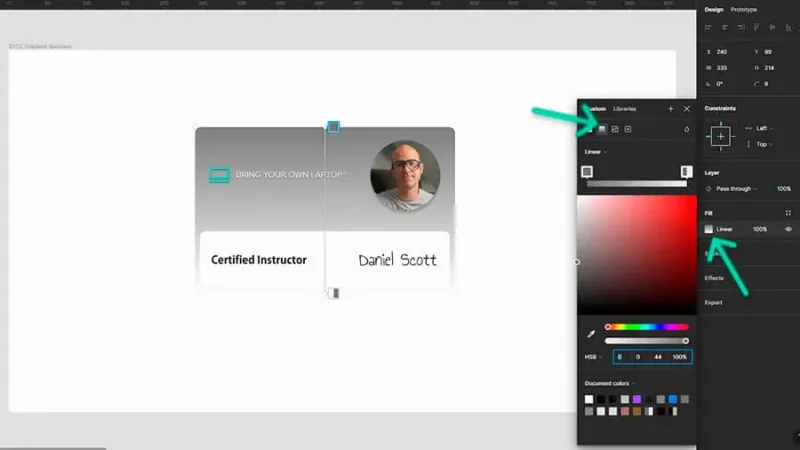Click the align left icon
Image resolution: width=800 pixels, height=450 pixels.
point(709,27)
